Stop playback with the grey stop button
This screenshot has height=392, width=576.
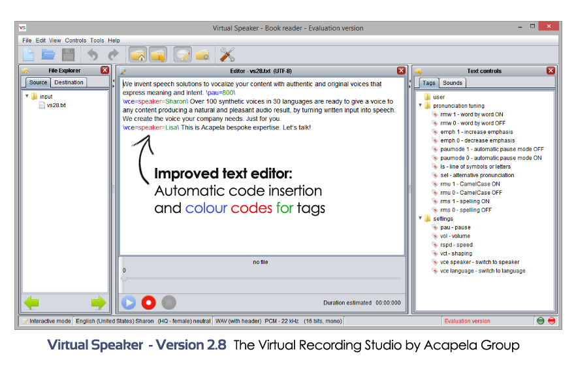(169, 302)
